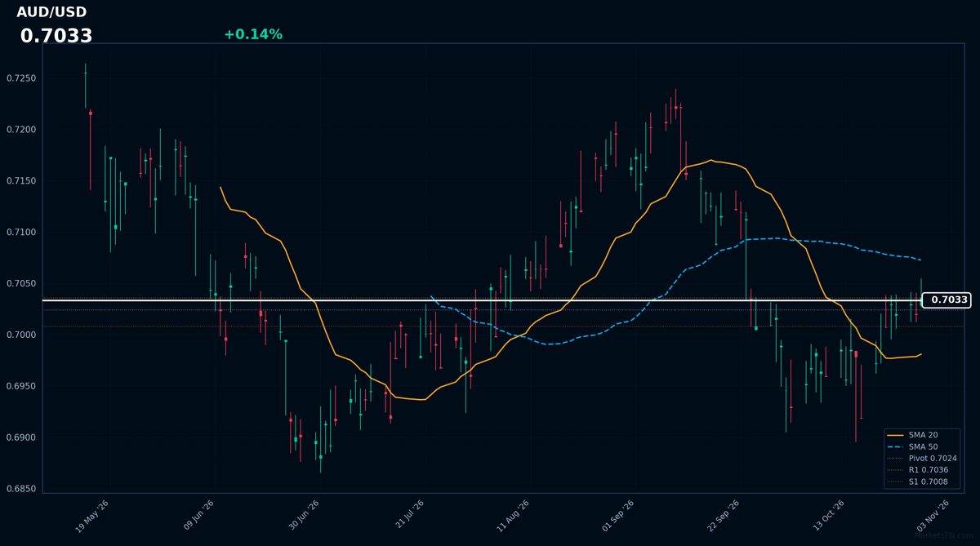This screenshot has width=980, height=546.
Task: Click the 11 Aug '26 date label
Action: [x=513, y=516]
